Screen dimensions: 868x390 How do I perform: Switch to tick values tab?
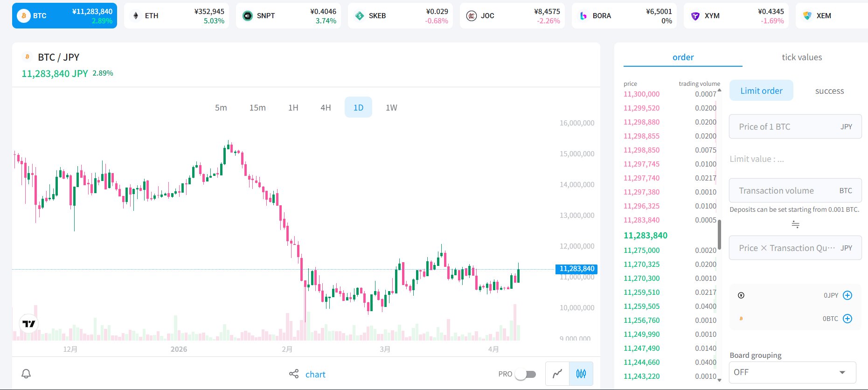(x=801, y=57)
